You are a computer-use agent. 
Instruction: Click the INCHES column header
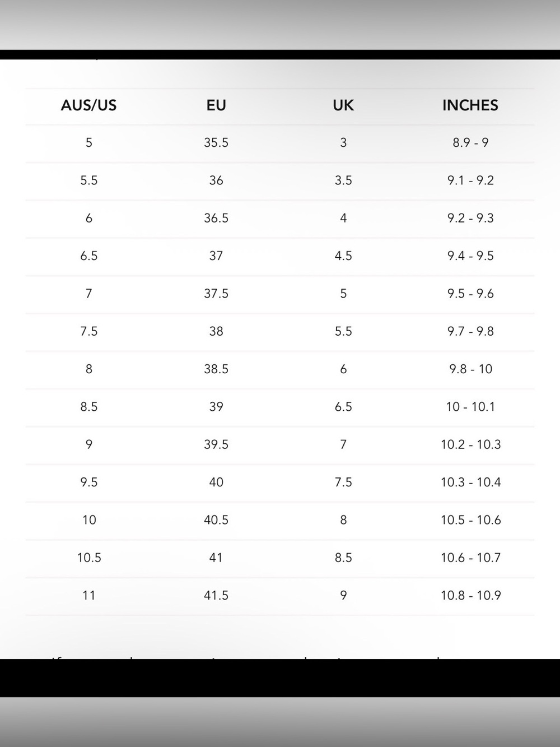(x=470, y=105)
